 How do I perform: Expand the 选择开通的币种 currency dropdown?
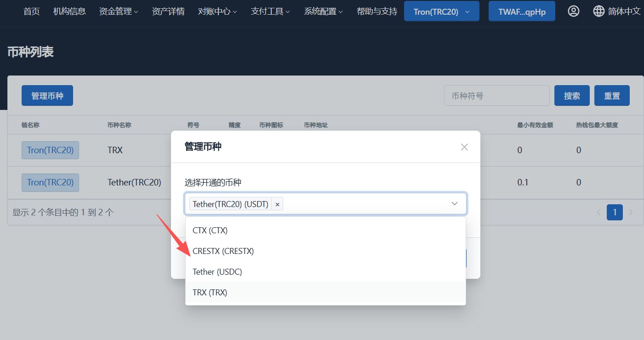click(x=454, y=203)
